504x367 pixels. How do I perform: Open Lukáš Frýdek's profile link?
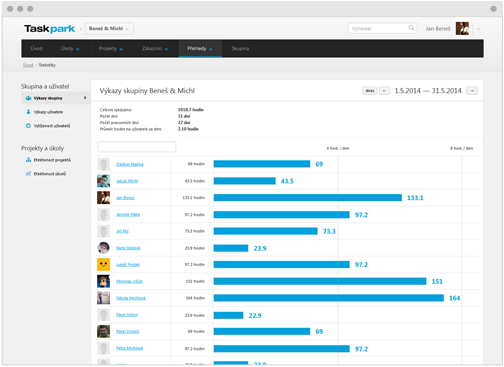[x=128, y=265]
